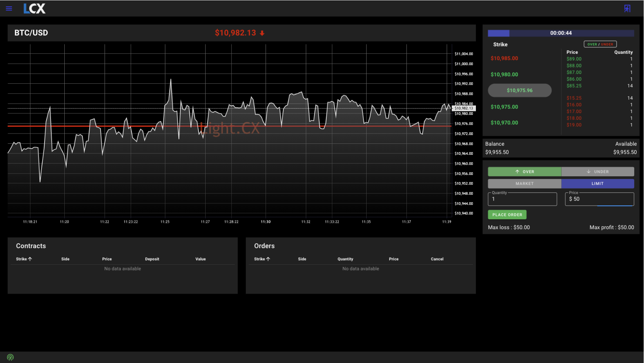Click the Max loss : $50.00 text
The image size is (644, 363).
[509, 228]
